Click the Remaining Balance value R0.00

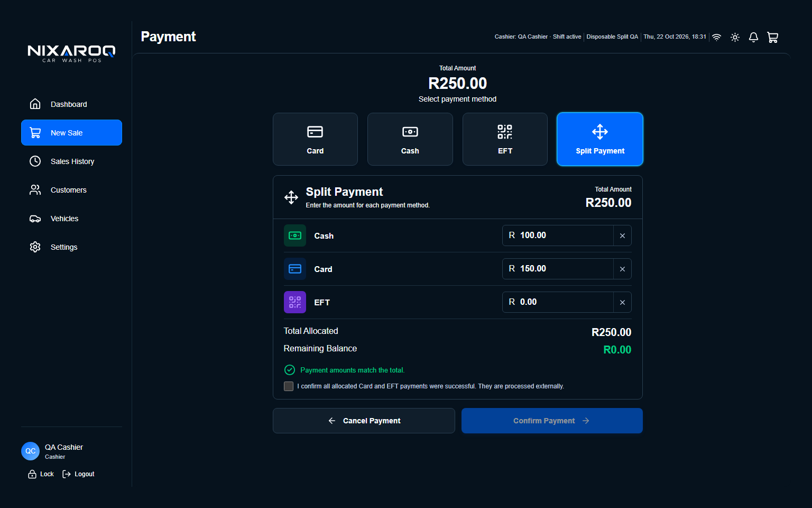617,350
